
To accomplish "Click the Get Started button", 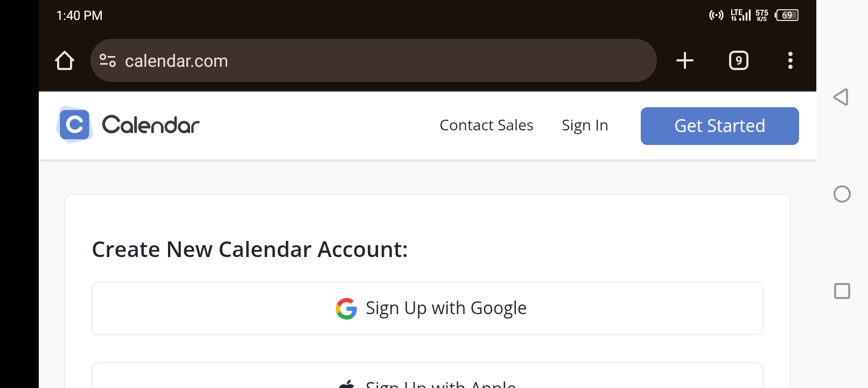I will [x=719, y=126].
